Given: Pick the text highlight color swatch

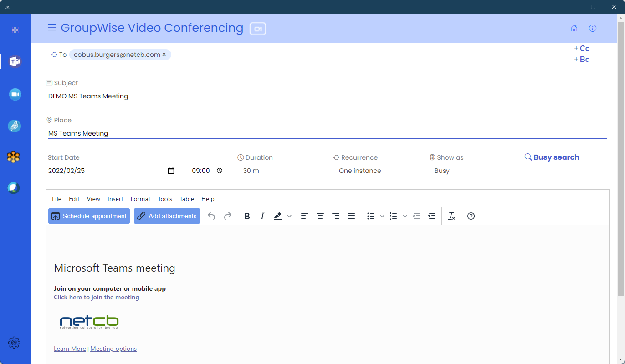Looking at the screenshot, I should [278, 216].
